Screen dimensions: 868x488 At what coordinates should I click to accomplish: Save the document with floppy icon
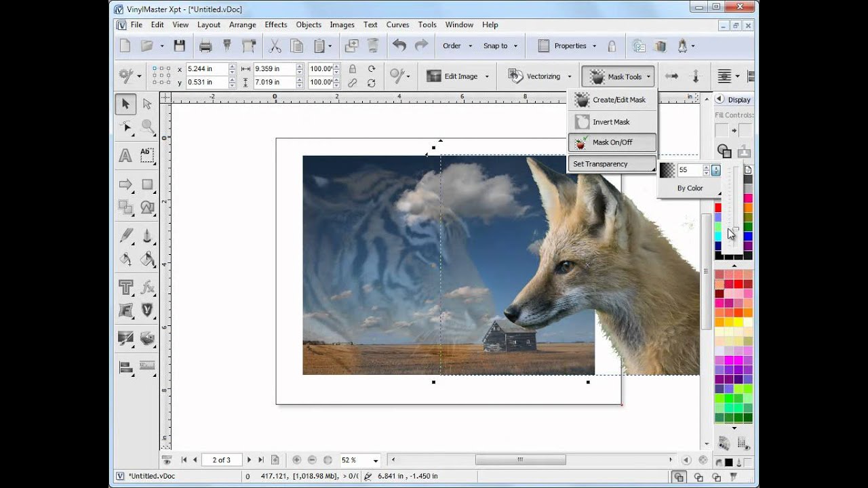point(179,45)
